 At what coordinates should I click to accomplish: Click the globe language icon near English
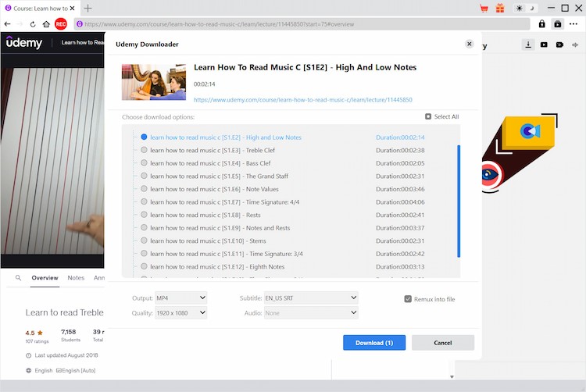(28, 371)
